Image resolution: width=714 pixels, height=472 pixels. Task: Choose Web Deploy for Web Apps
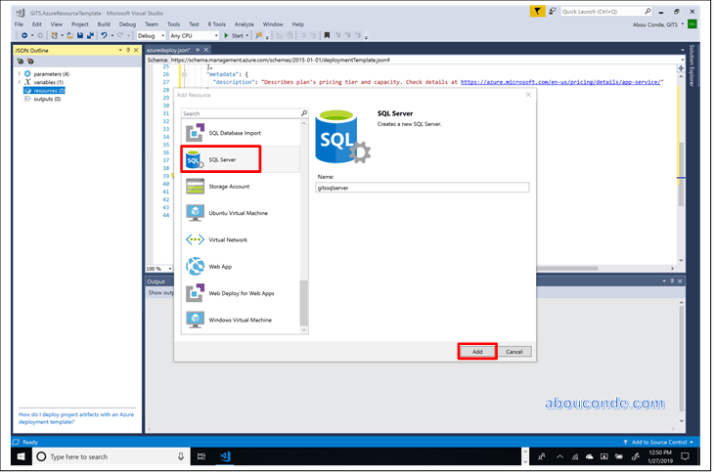(240, 293)
